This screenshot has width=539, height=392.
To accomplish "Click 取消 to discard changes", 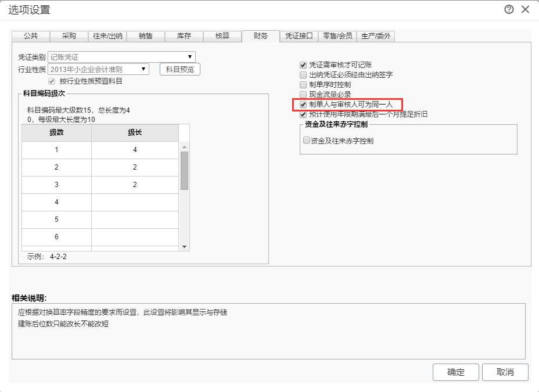I will point(505,372).
